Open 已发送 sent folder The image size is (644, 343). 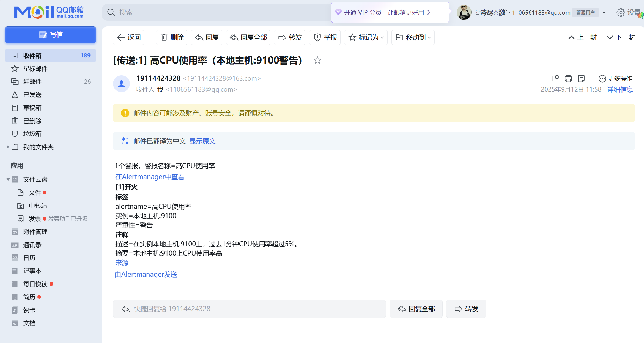(x=50, y=95)
